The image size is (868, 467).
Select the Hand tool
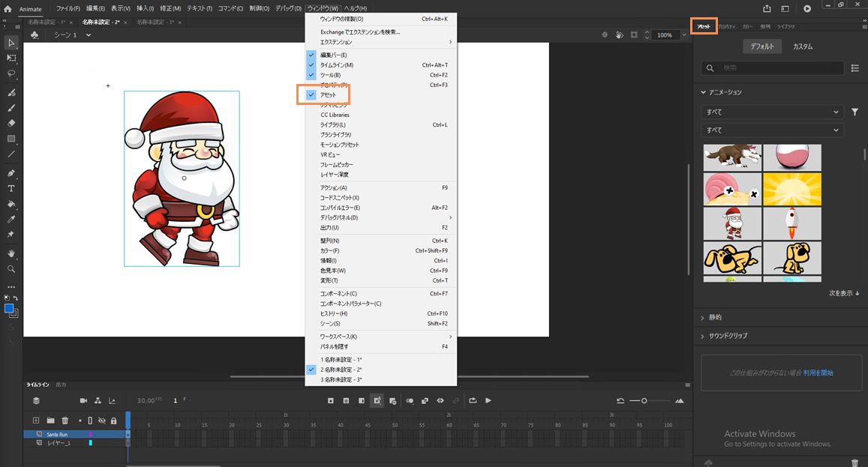click(11, 253)
